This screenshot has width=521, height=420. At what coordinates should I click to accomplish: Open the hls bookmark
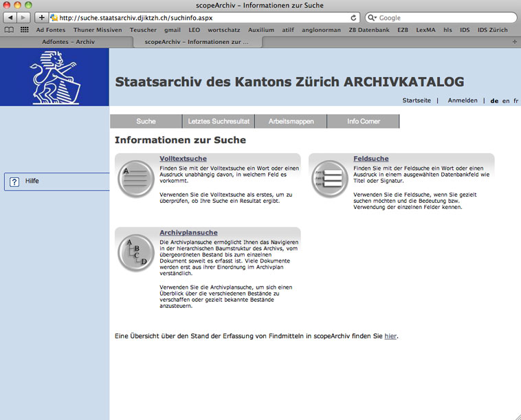coord(447,30)
